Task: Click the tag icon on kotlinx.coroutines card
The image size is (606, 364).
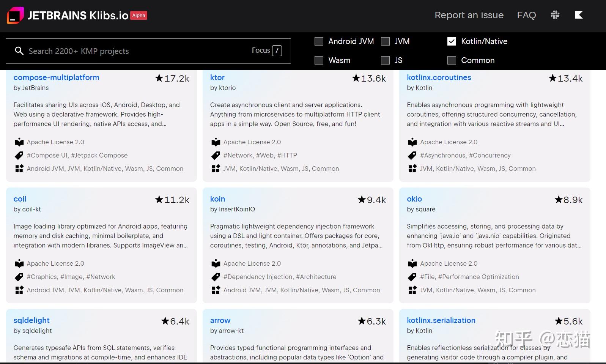Action: point(412,156)
